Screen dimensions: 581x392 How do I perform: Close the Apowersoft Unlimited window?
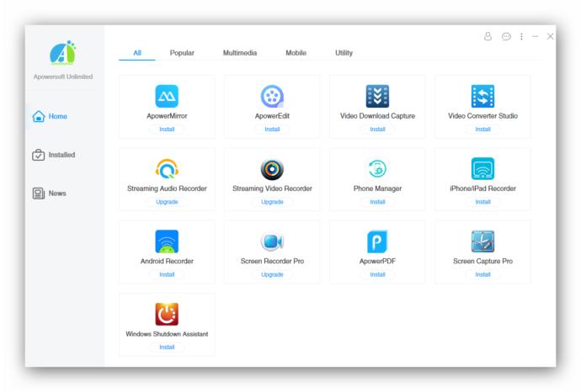pyautogui.click(x=550, y=36)
